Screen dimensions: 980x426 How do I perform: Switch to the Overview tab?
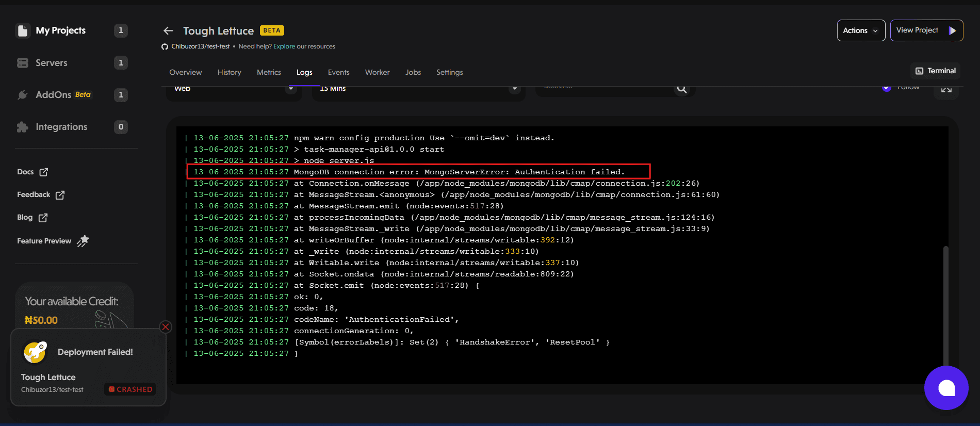(x=185, y=72)
